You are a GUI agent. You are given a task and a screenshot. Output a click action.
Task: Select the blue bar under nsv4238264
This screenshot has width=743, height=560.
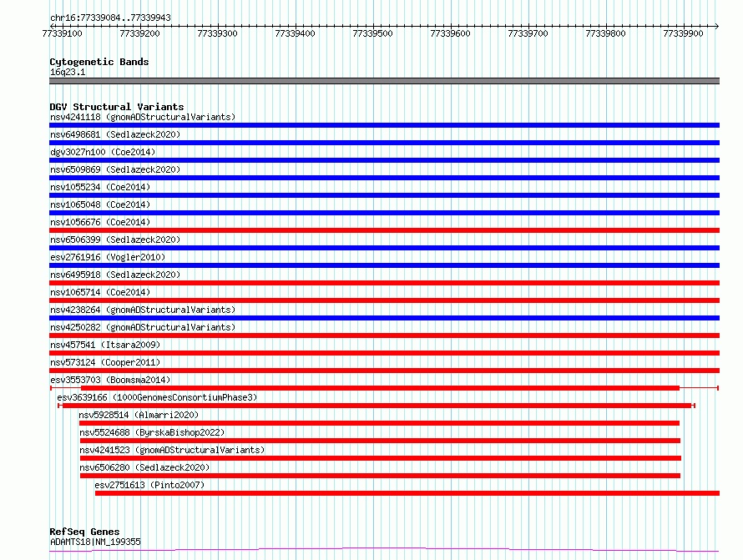pyautogui.click(x=384, y=318)
